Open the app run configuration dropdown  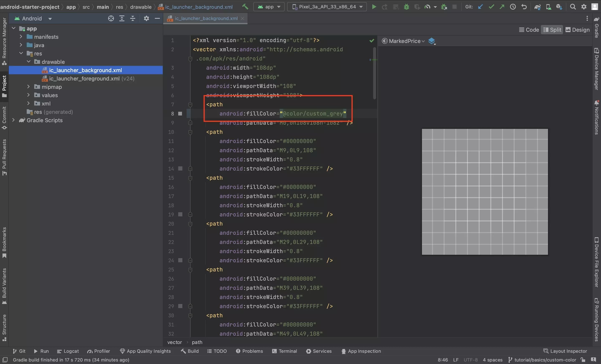pyautogui.click(x=269, y=7)
